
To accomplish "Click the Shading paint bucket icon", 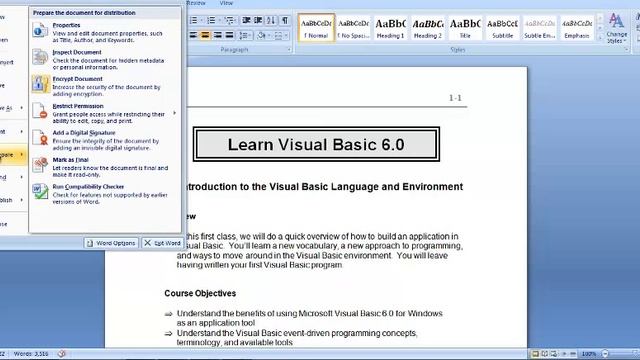I will click(x=261, y=36).
